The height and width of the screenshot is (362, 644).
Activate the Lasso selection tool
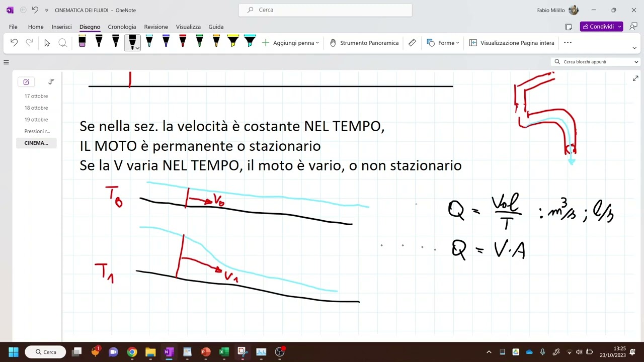pos(62,43)
